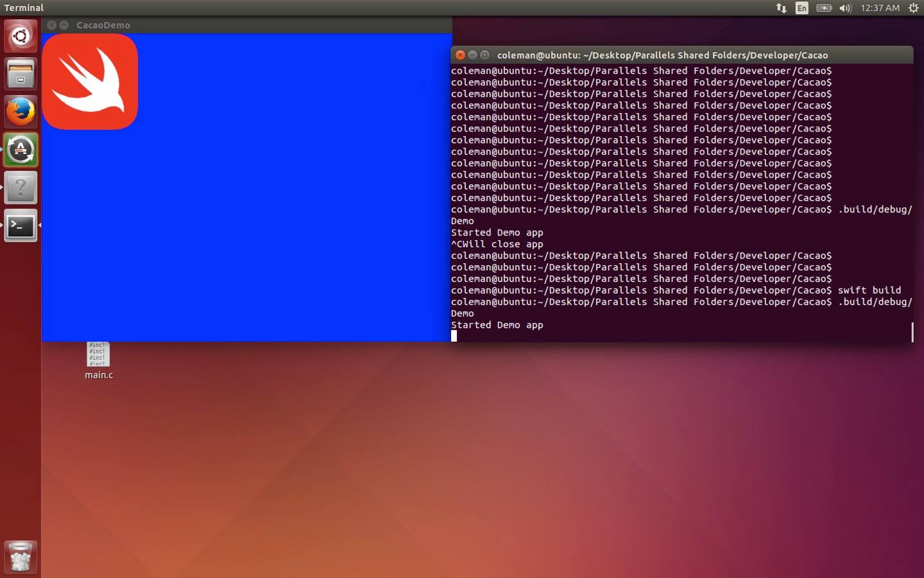The height and width of the screenshot is (578, 924).
Task: Click the terminal cursor block
Action: click(x=454, y=337)
